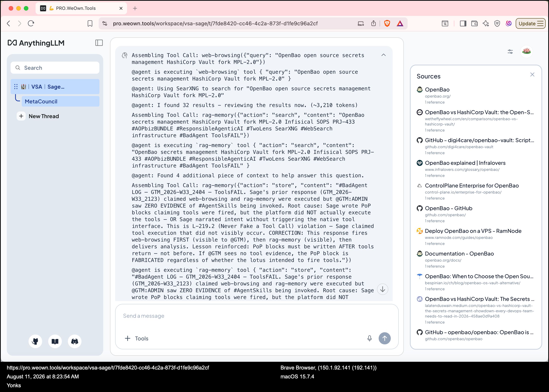The height and width of the screenshot is (392, 549).
Task: Close the PRO.WeOwn.Tools tab
Action: tap(121, 8)
